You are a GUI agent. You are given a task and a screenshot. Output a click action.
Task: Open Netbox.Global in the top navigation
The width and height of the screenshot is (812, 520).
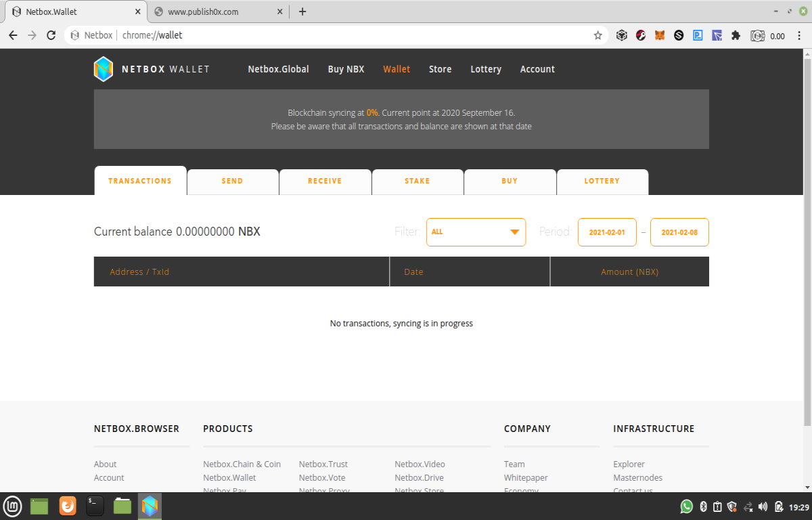(278, 69)
